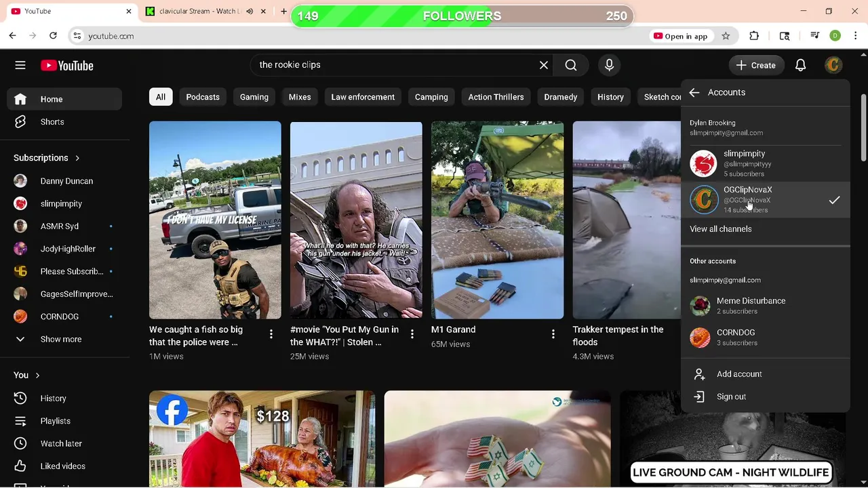This screenshot has height=488, width=868.
Task: Open the M1 Garand Short thumbnail
Action: [497, 220]
